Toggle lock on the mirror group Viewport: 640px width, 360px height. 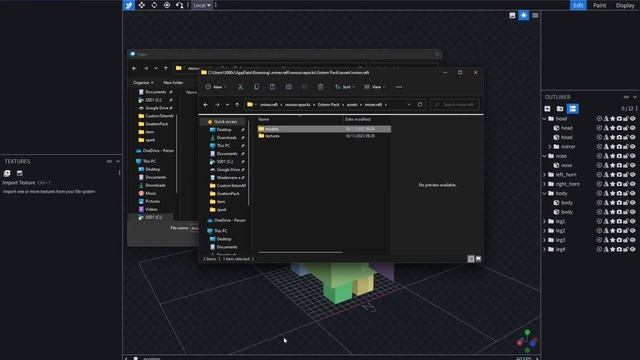point(626,147)
